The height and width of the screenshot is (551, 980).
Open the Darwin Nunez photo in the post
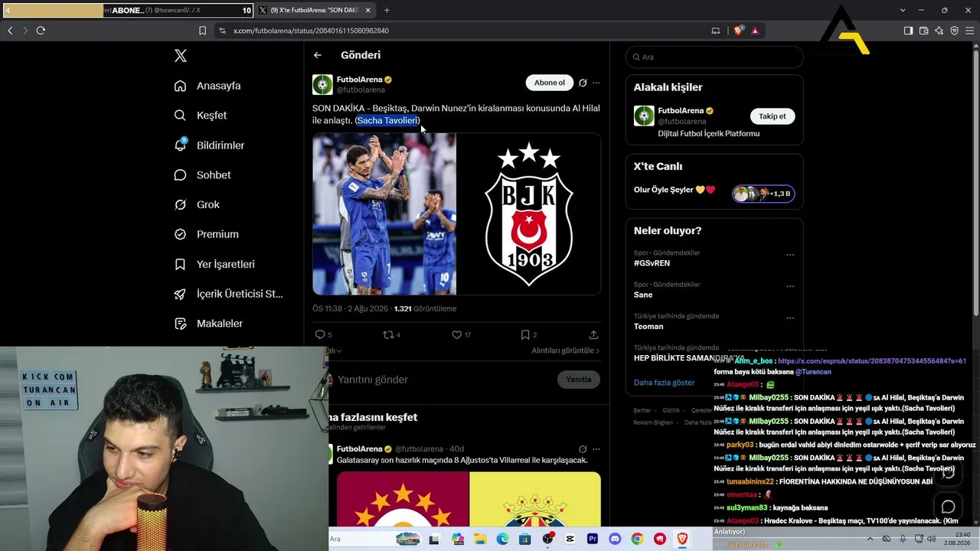[384, 214]
